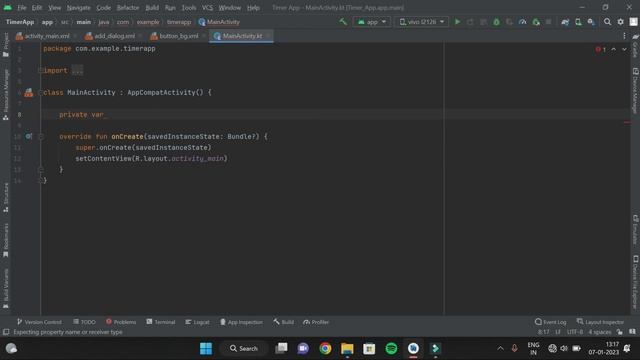Open the Navigate menu

click(x=78, y=8)
